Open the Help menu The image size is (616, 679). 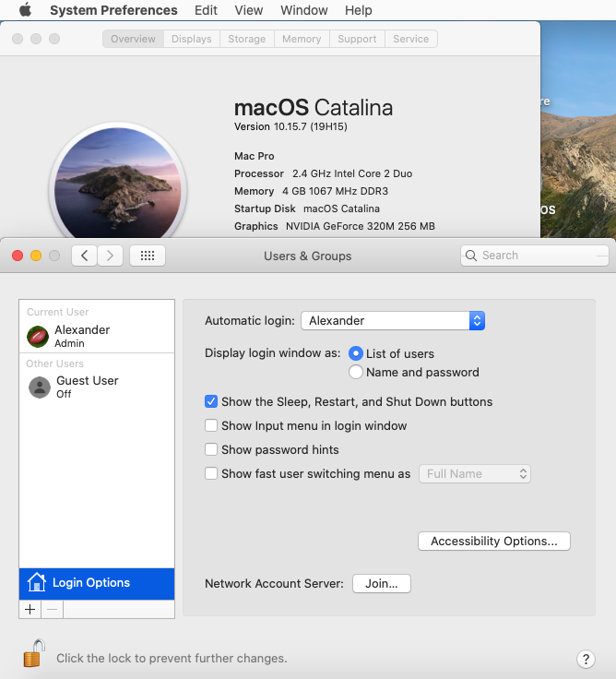click(x=359, y=10)
